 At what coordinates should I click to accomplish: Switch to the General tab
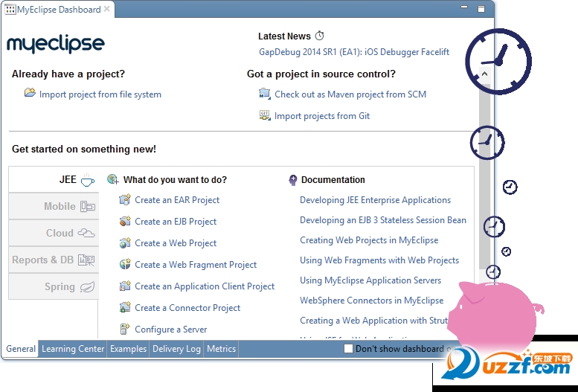(21, 348)
